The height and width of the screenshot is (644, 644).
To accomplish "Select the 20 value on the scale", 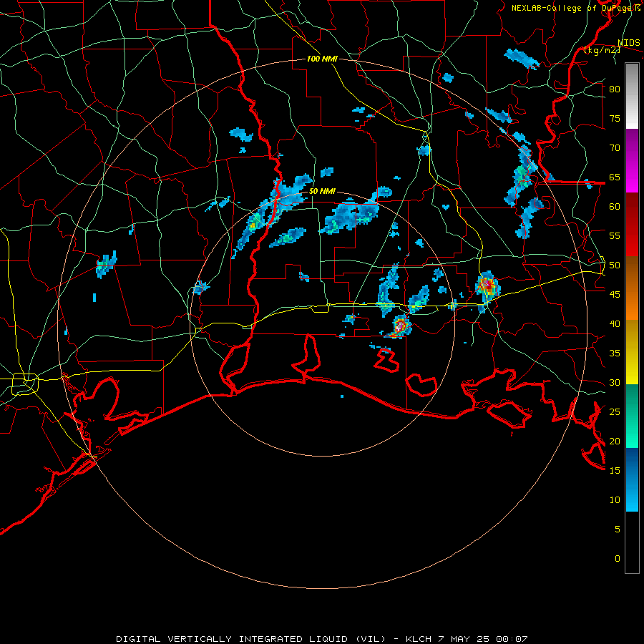I will point(615,441).
